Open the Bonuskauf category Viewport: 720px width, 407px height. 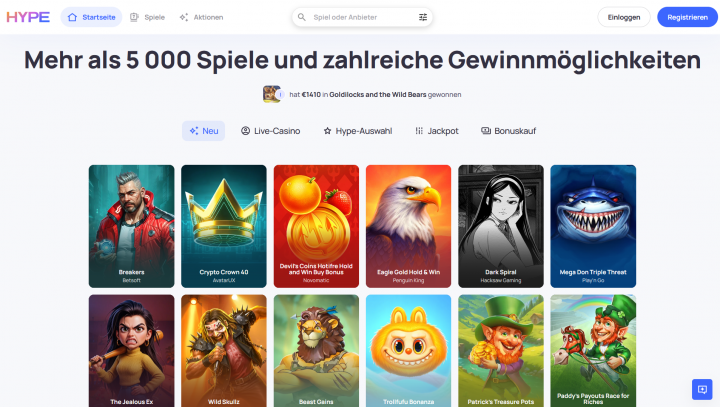pos(508,131)
